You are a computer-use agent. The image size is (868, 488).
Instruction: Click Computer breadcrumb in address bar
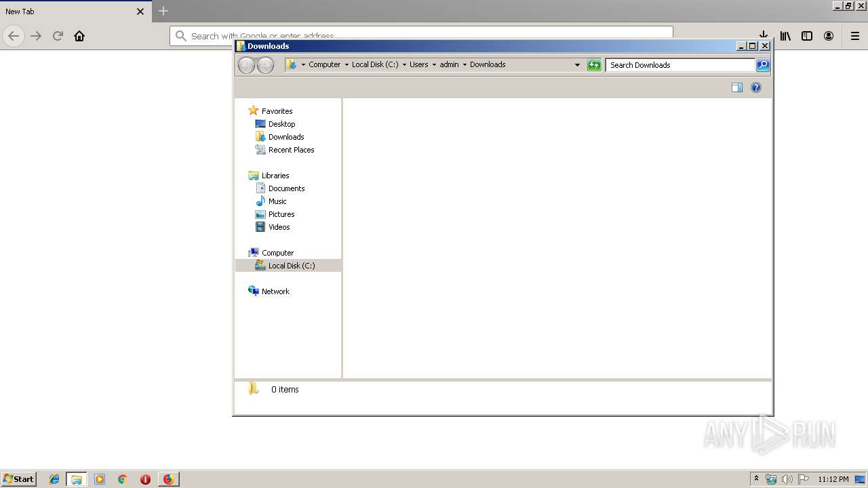pos(325,64)
